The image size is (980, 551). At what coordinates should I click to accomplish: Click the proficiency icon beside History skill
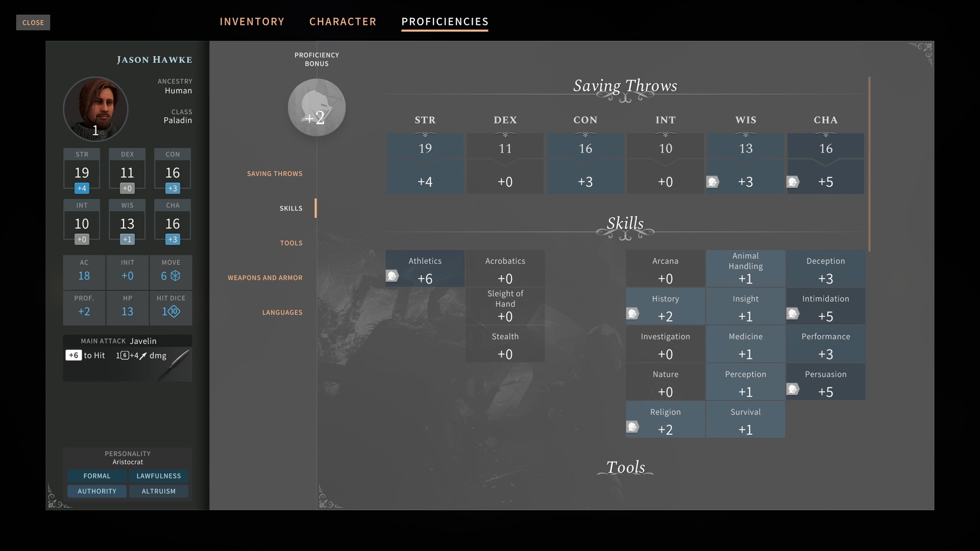pyautogui.click(x=632, y=313)
